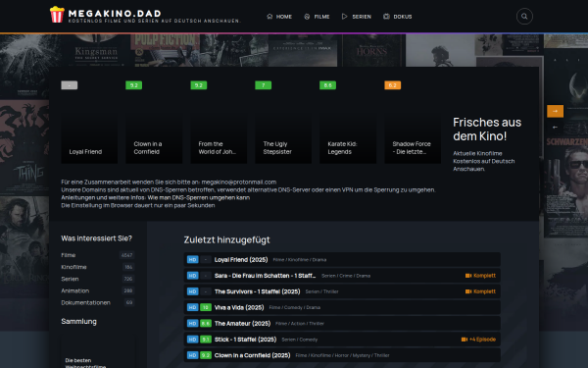The height and width of the screenshot is (368, 588).
Task: Click the 'Zuletzt hinzugefügt' heading
Action: [226, 239]
